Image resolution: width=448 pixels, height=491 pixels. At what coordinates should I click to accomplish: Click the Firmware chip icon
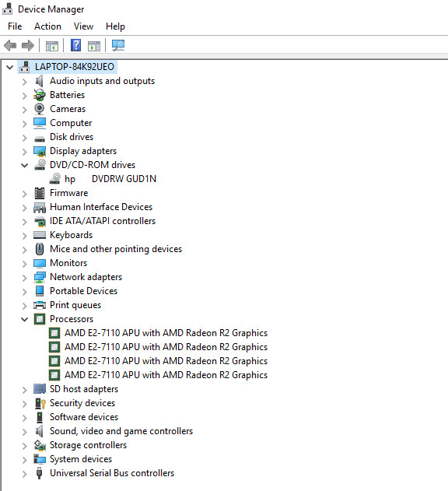(40, 193)
